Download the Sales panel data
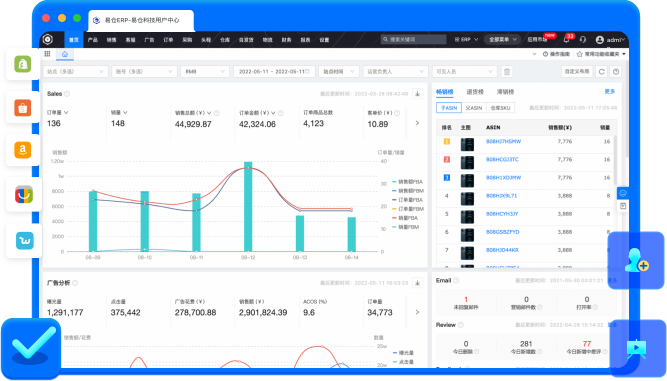Screen dimensions: 667x381 pos(418,94)
